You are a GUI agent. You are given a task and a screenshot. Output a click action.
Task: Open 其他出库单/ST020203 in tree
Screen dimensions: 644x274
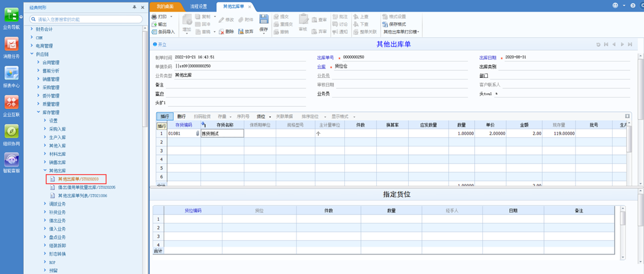point(78,179)
